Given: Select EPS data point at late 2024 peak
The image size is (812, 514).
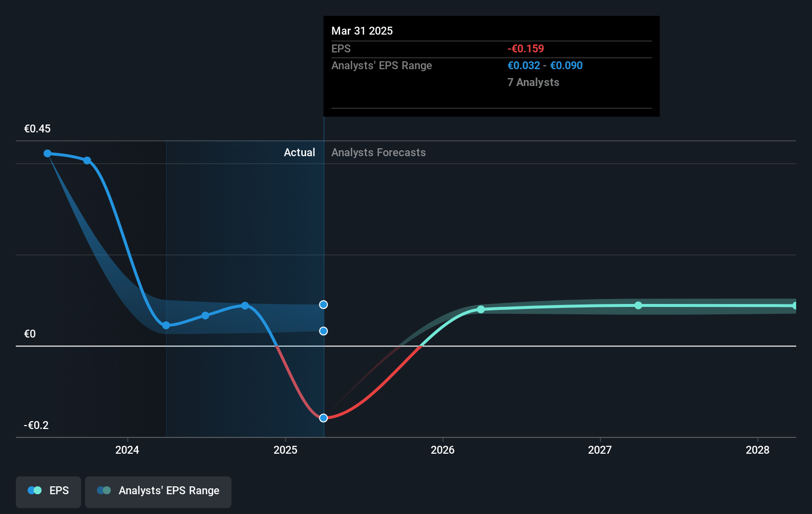Looking at the screenshot, I should pyautogui.click(x=245, y=306).
